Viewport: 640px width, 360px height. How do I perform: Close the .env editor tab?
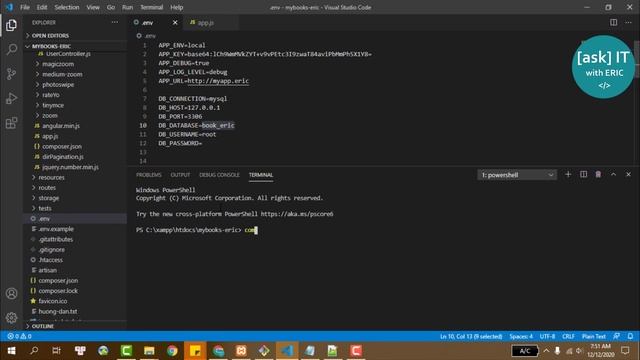pyautogui.click(x=175, y=22)
